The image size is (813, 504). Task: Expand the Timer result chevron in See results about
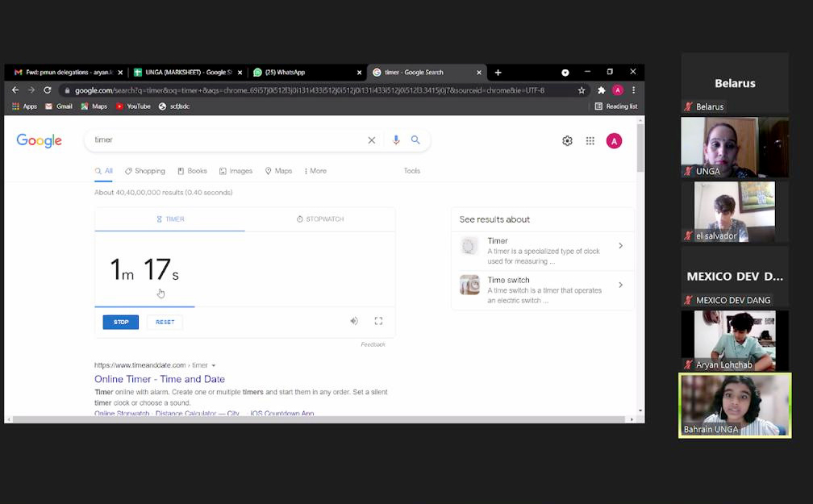point(621,246)
